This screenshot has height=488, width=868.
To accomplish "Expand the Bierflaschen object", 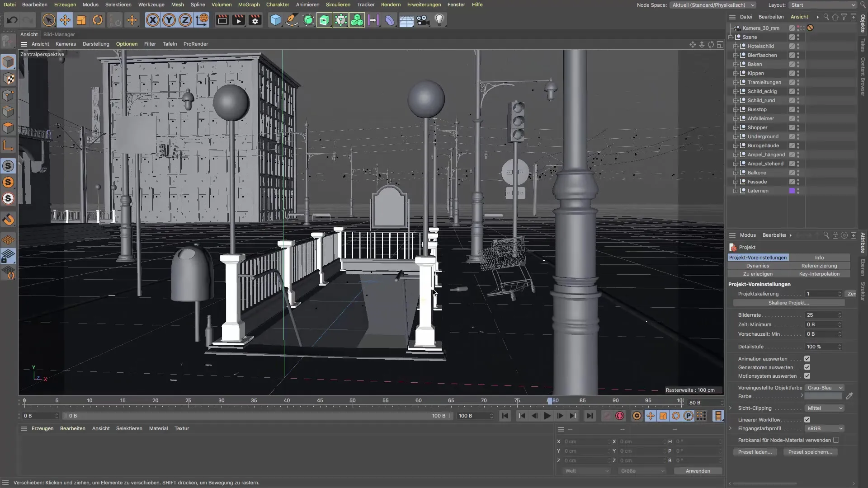I will coord(736,55).
